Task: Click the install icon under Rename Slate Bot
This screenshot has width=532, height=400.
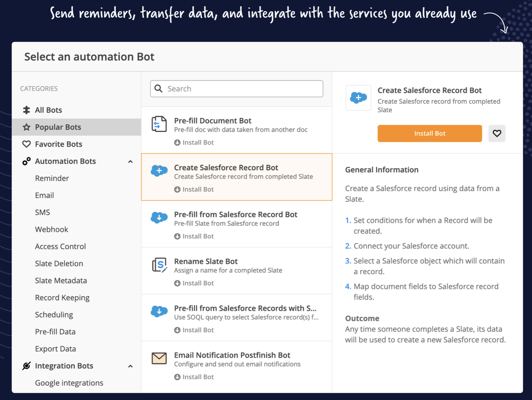Action: coord(177,283)
